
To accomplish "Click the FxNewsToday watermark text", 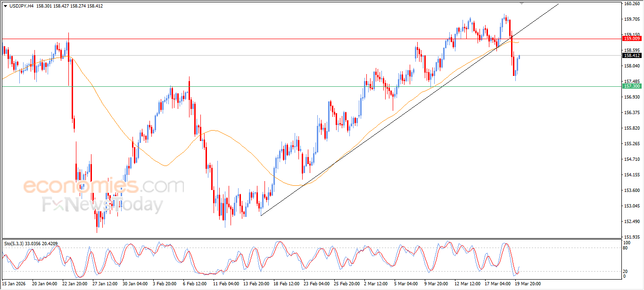I will coord(103,205).
